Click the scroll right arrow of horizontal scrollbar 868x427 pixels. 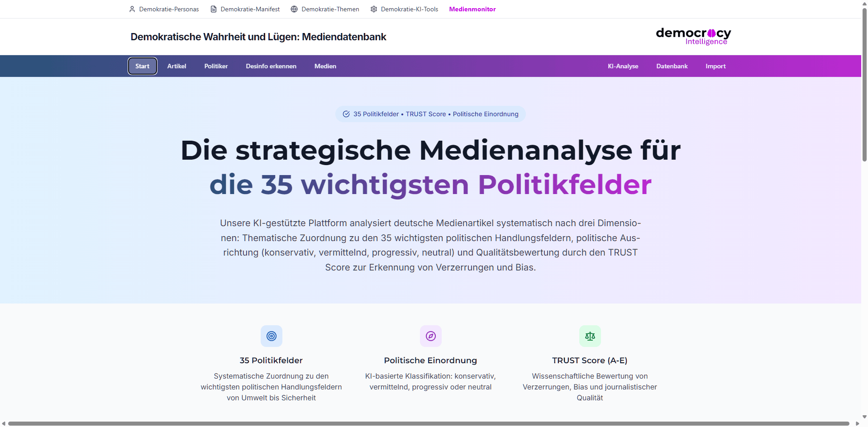pyautogui.click(x=857, y=423)
